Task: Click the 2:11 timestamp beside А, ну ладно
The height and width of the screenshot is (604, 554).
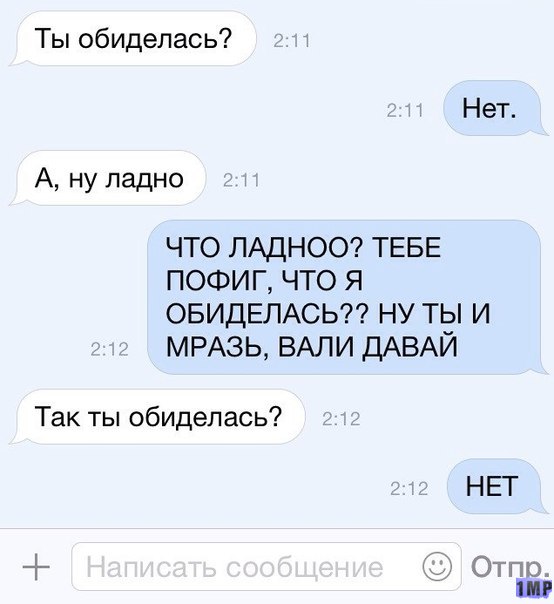Action: tap(242, 180)
